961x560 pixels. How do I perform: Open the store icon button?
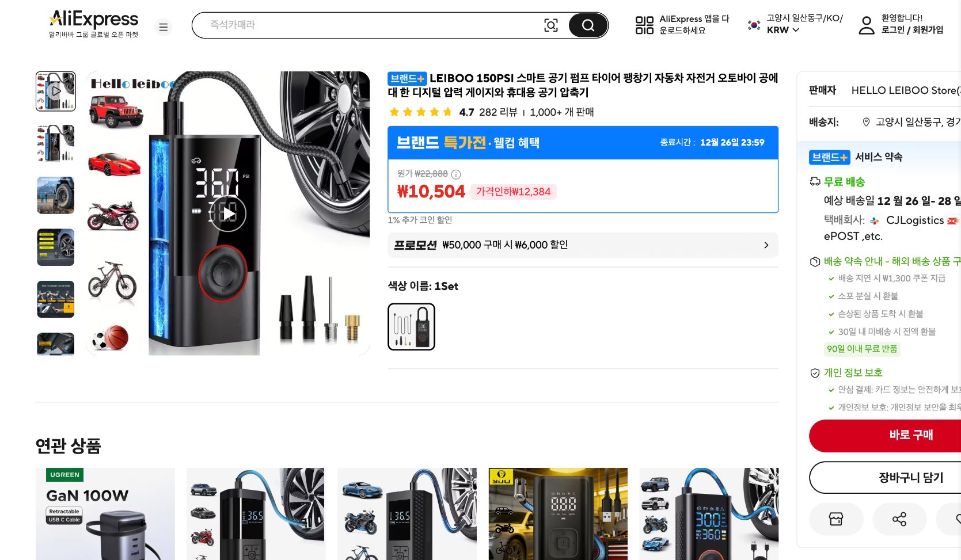pyautogui.click(x=836, y=519)
